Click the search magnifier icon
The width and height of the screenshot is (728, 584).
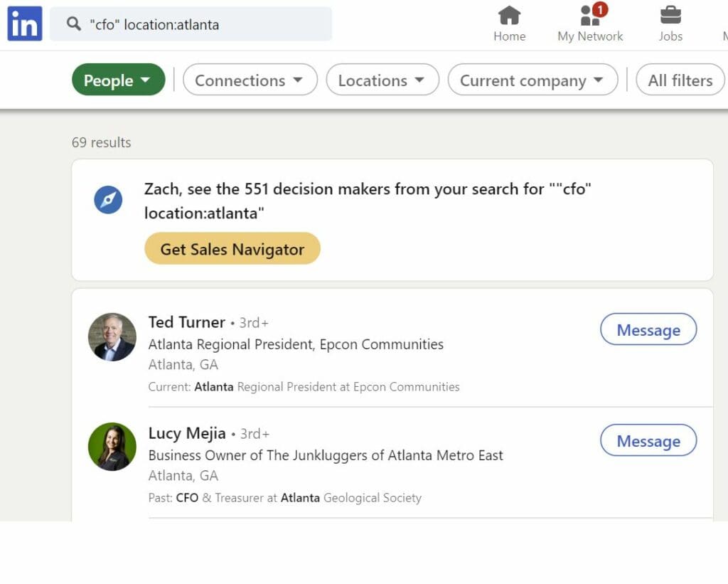73,23
